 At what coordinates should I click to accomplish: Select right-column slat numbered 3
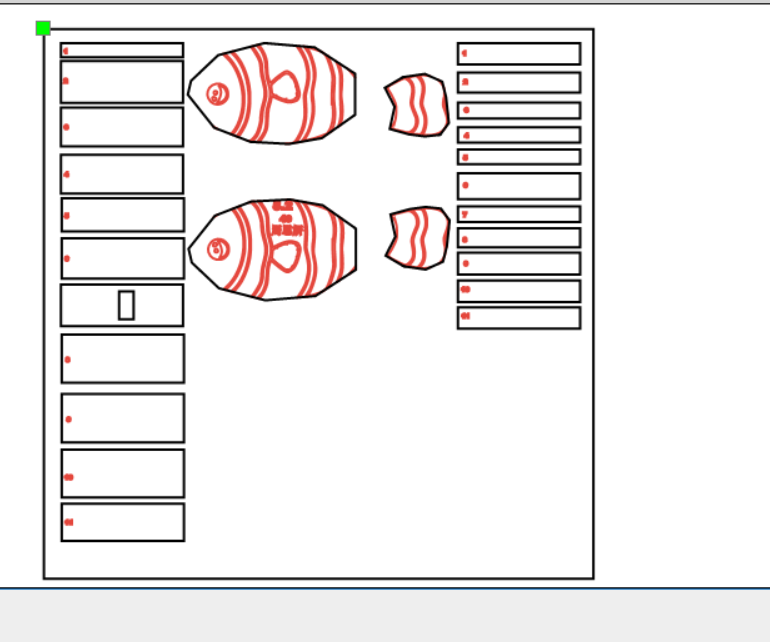519,111
